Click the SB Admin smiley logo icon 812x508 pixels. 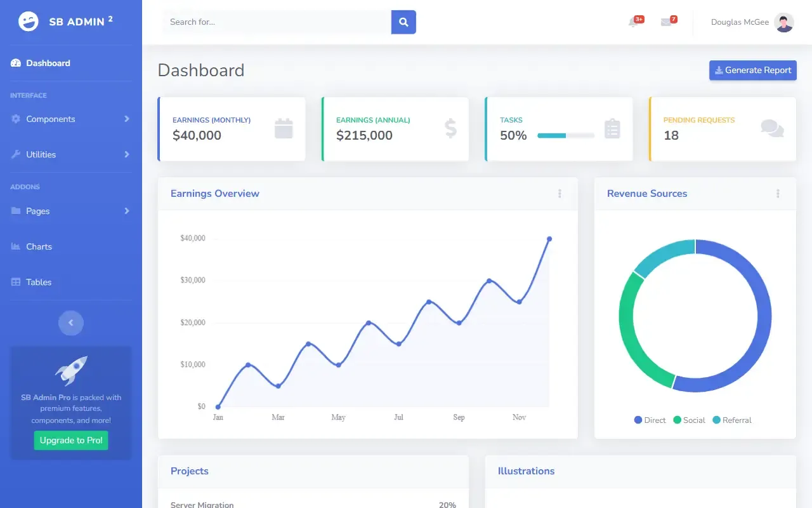[x=29, y=22]
